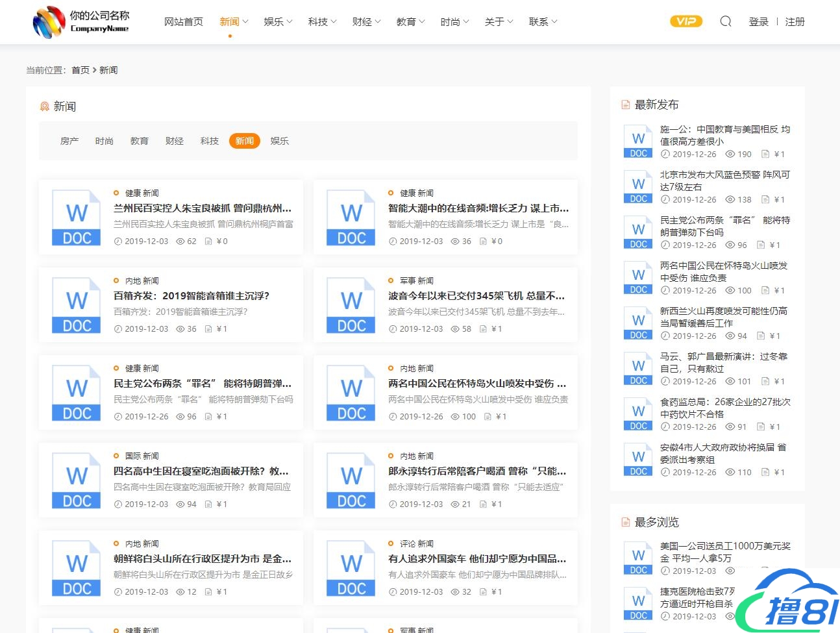Expand the 联系 menu in top navigation

[543, 22]
